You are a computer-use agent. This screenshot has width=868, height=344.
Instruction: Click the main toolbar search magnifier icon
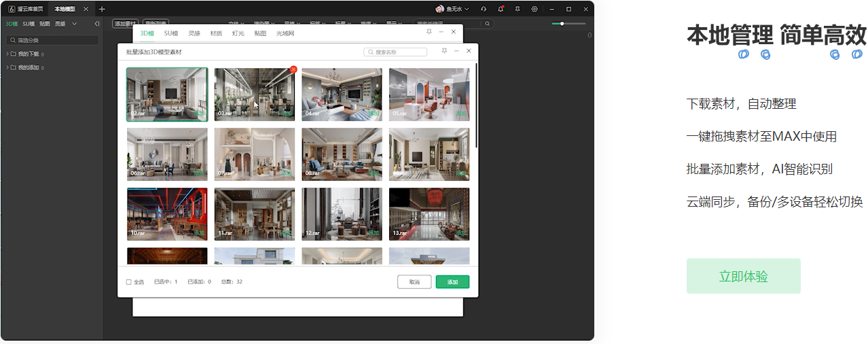click(488, 24)
